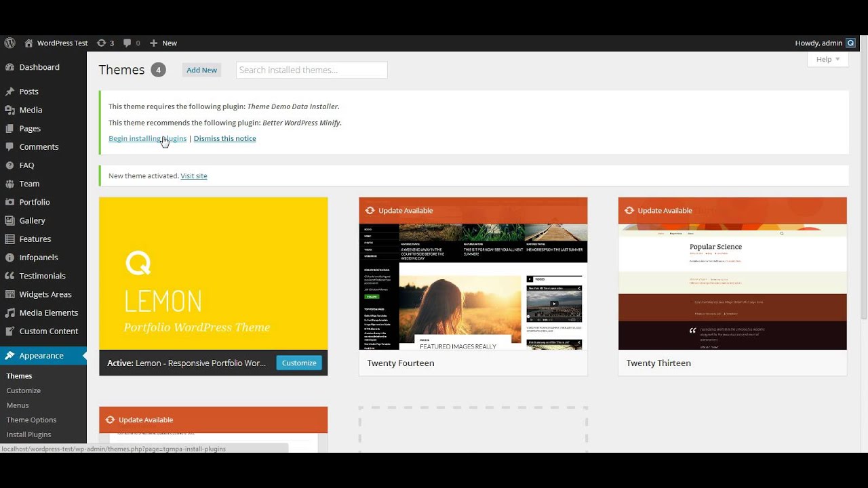The width and height of the screenshot is (868, 488).
Task: Click the Pages icon in sidebar
Action: tap(9, 128)
